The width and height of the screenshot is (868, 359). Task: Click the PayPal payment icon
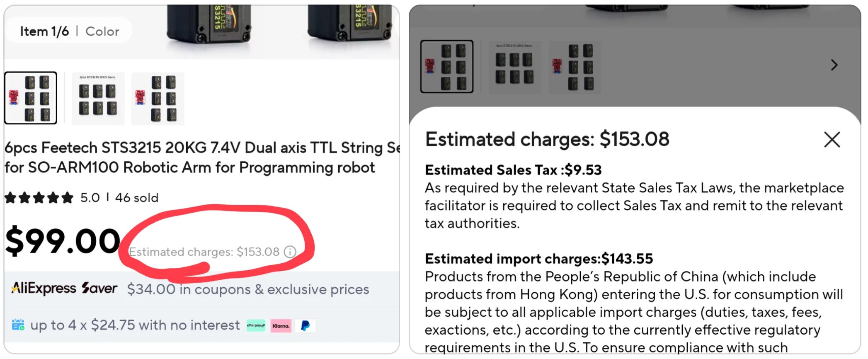point(305,326)
